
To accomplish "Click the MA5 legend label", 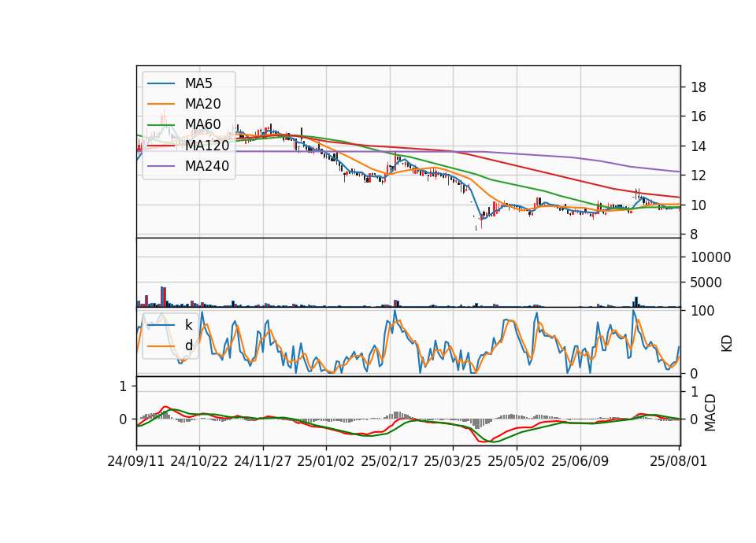I will tap(198, 83).
